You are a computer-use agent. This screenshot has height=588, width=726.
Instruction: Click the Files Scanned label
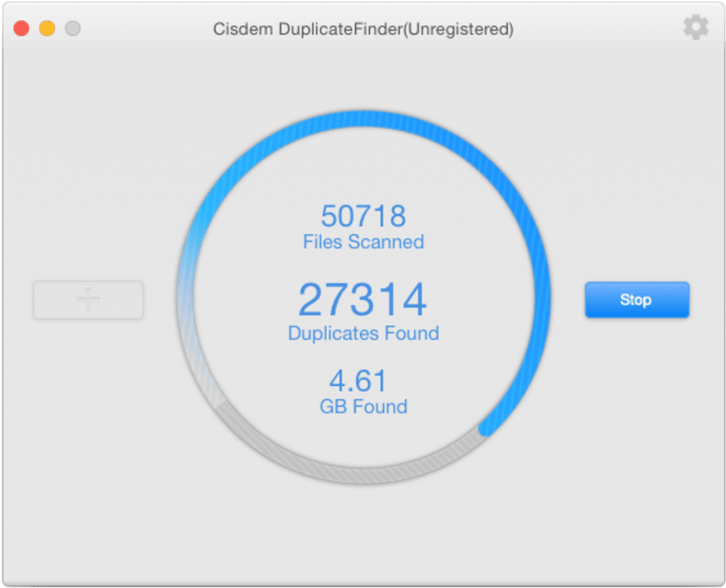[x=363, y=242]
